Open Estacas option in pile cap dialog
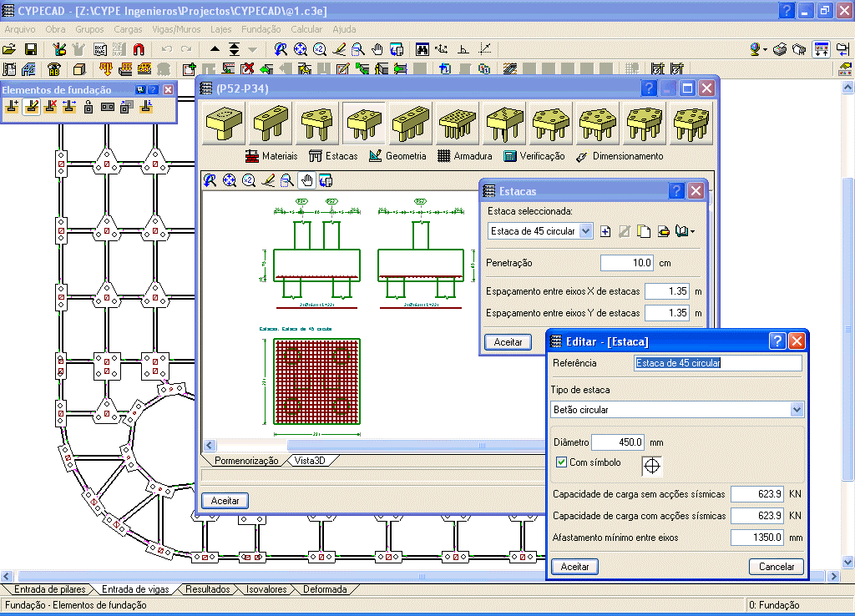Screen dimensions: 855x616 click(x=333, y=156)
